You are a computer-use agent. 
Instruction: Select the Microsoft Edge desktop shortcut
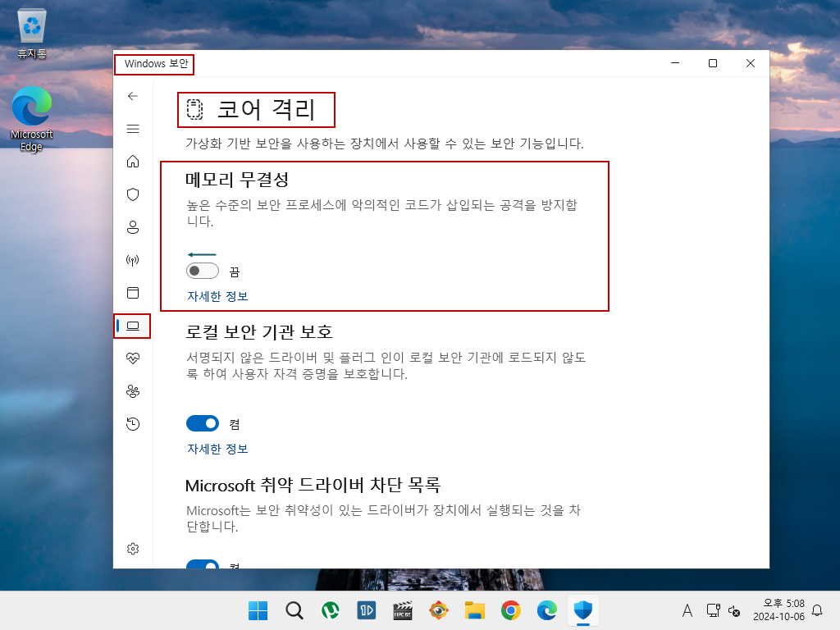[32, 119]
